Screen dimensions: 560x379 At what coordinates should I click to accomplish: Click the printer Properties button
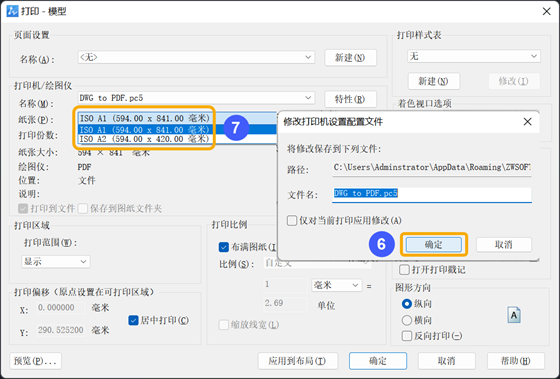click(350, 99)
